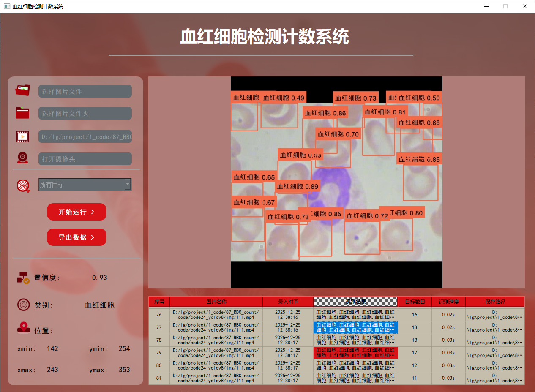535x392 pixels.
Task: Click the 识别结果 column header
Action: (355, 302)
